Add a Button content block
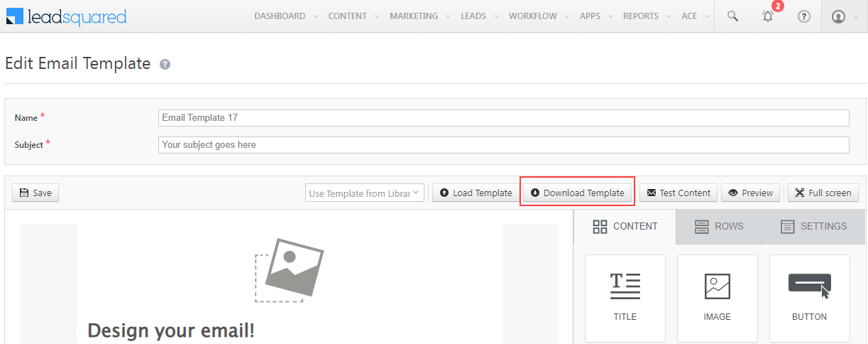The width and height of the screenshot is (868, 344). (x=809, y=299)
